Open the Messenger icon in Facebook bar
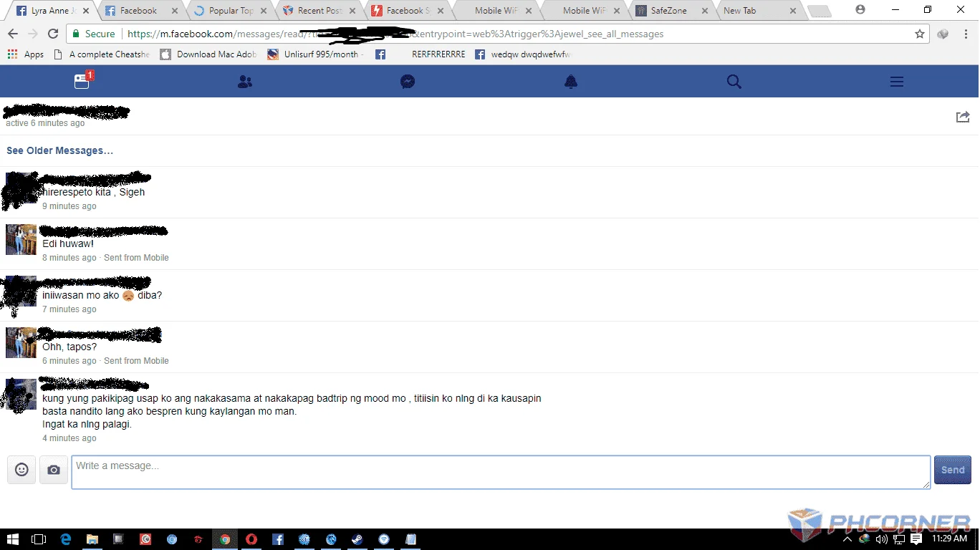This screenshot has width=980, height=550. point(408,82)
